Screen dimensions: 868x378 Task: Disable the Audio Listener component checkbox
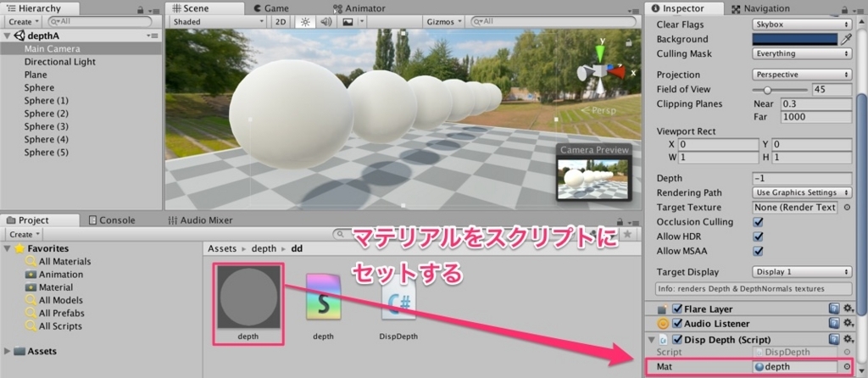click(676, 323)
